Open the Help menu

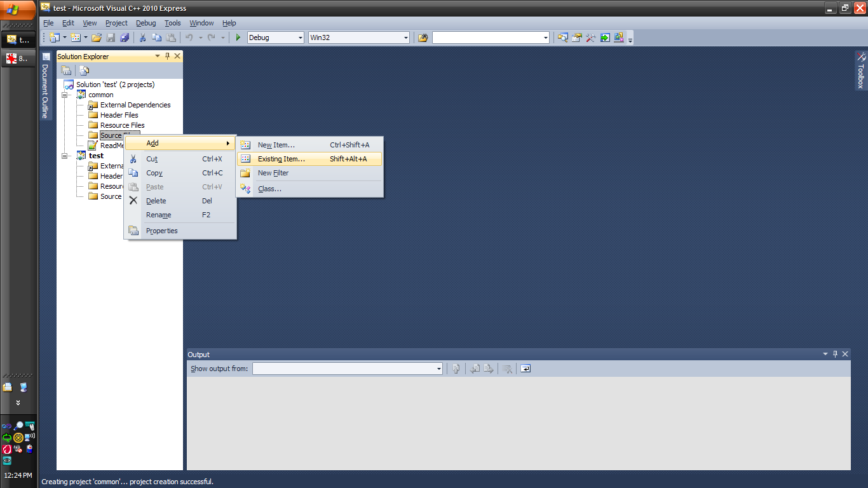click(229, 23)
